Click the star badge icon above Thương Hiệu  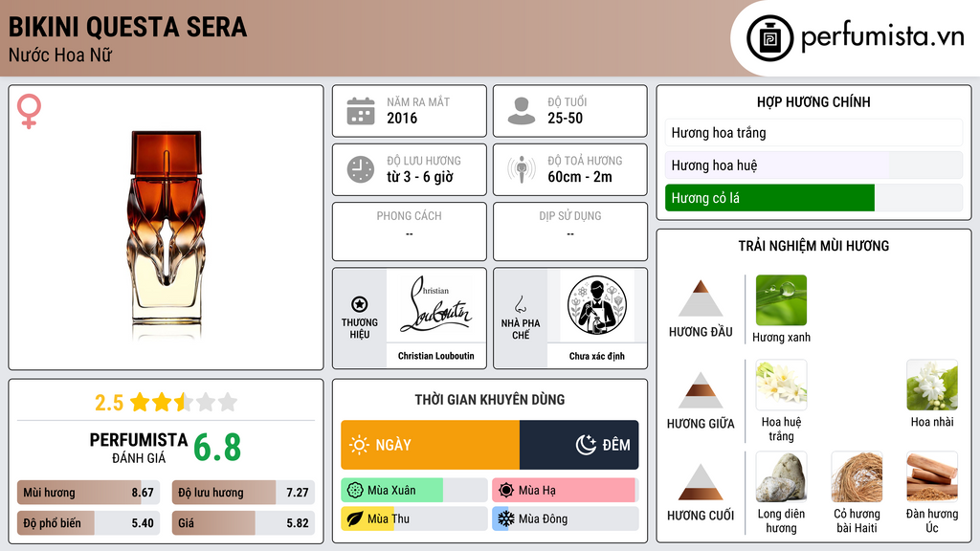[360, 304]
